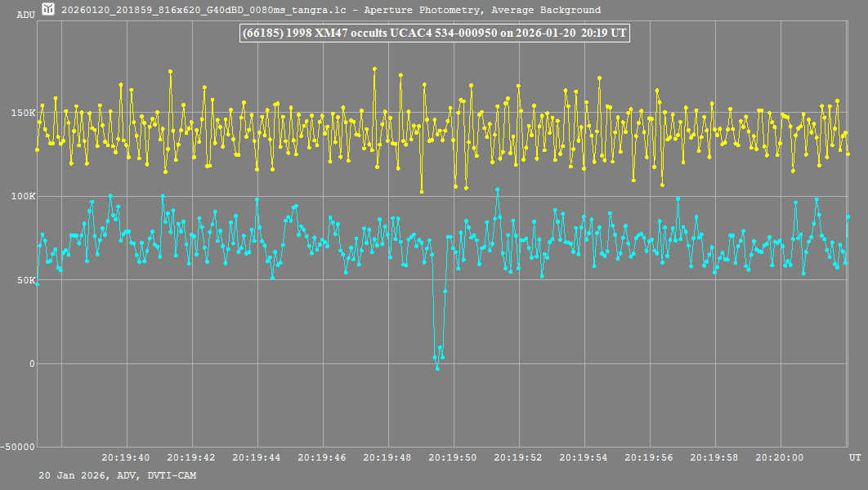Select the 20:19:56 time tick label
The image size is (868, 490).
tap(649, 458)
